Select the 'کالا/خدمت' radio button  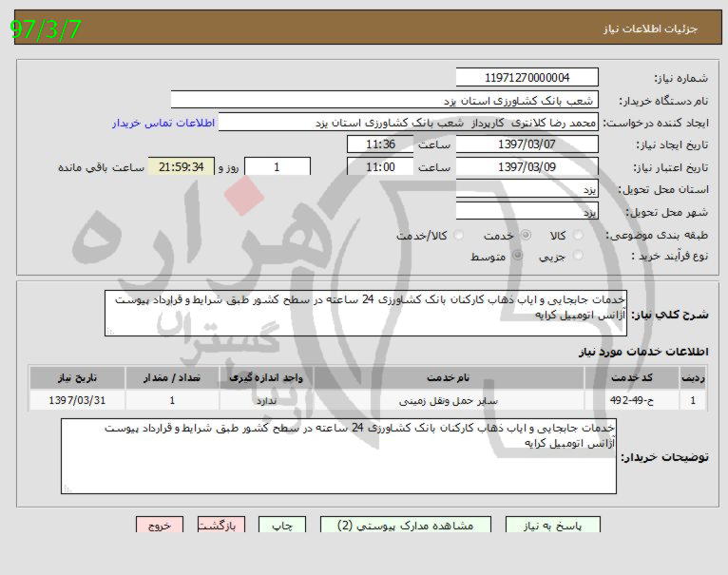459,236
